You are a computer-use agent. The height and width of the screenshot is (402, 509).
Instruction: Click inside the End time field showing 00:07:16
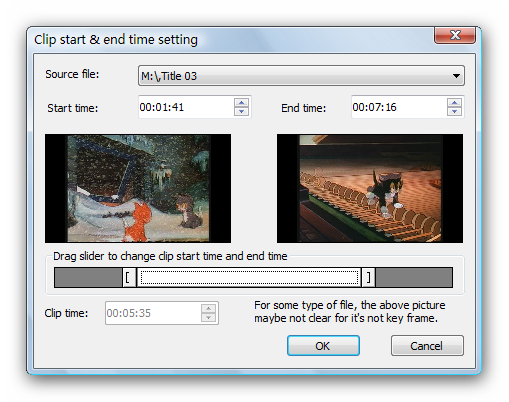pyautogui.click(x=399, y=107)
